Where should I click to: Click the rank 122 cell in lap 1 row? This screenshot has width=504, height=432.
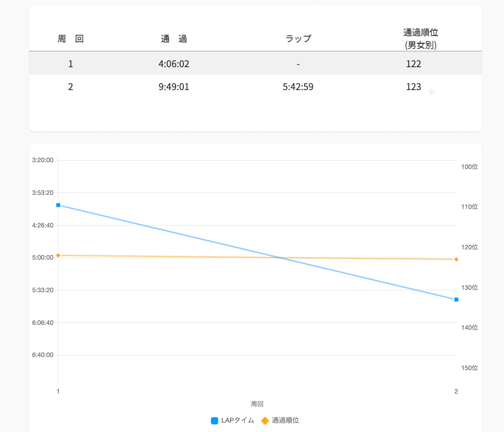click(413, 64)
